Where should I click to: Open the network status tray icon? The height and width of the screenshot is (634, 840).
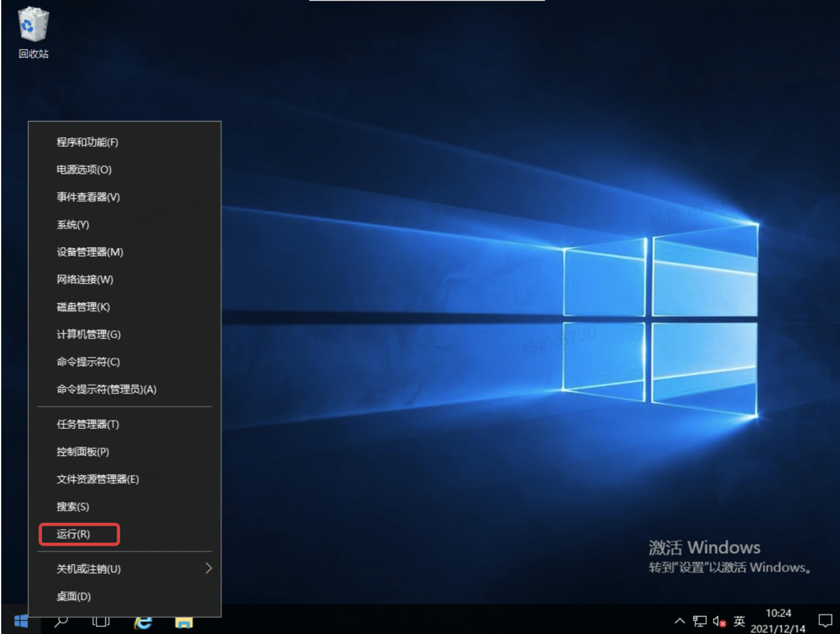coord(700,621)
